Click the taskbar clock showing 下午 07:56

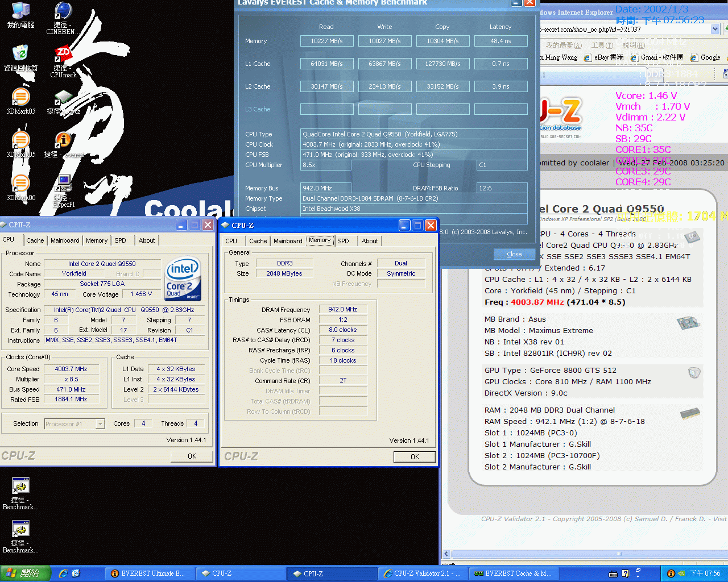(705, 573)
